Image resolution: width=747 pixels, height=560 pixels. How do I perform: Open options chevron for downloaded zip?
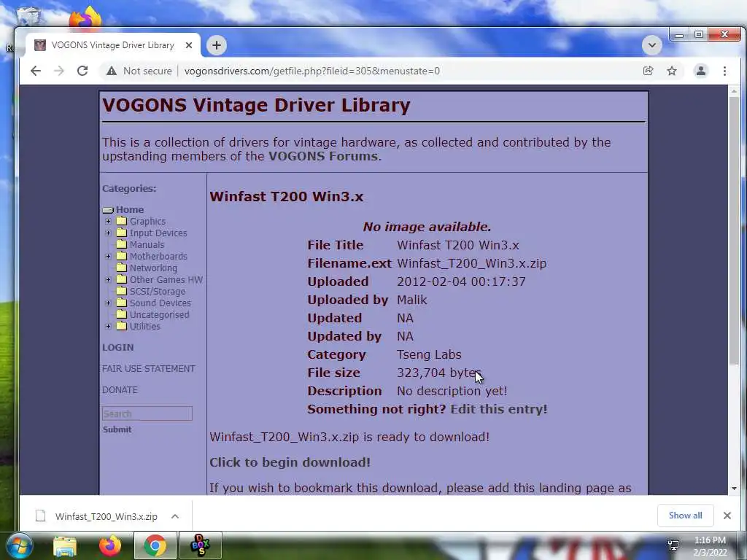tap(175, 516)
